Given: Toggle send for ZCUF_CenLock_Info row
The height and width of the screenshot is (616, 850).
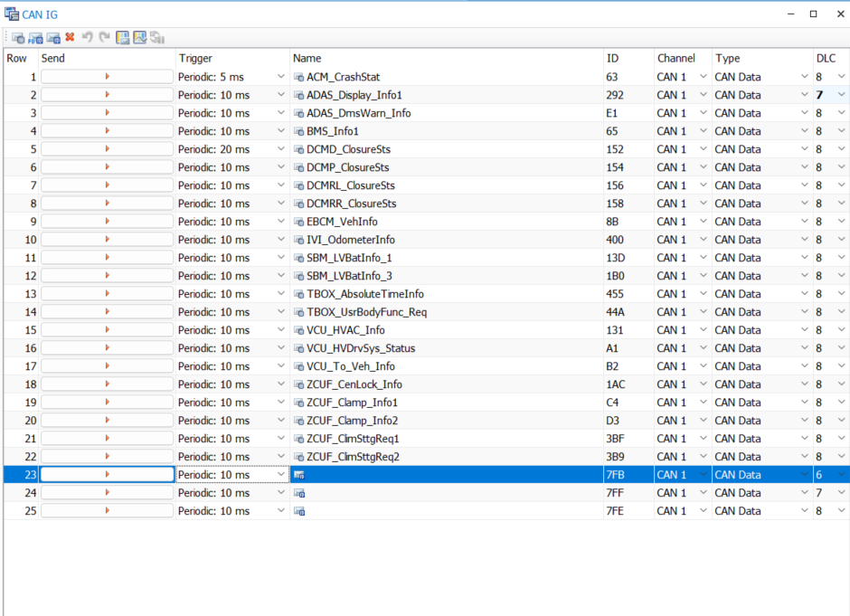Looking at the screenshot, I should coord(108,384).
